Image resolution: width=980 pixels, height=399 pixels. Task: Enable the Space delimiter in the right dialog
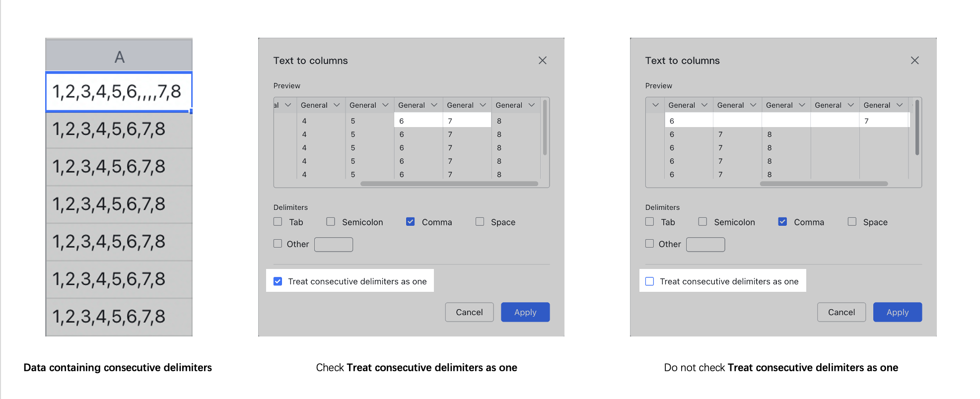pyautogui.click(x=852, y=222)
